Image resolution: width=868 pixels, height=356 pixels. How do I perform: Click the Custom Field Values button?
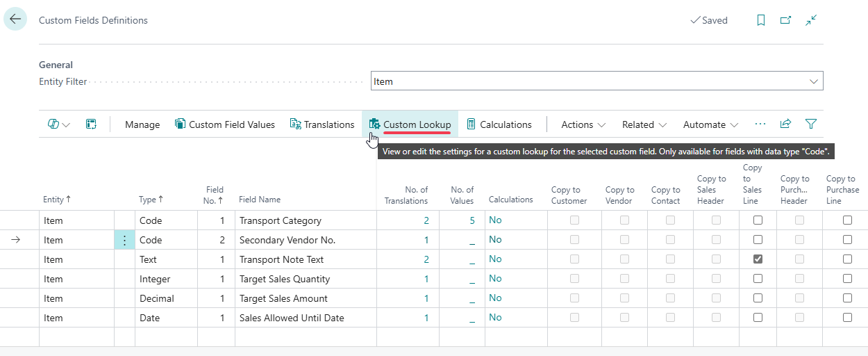[224, 124]
